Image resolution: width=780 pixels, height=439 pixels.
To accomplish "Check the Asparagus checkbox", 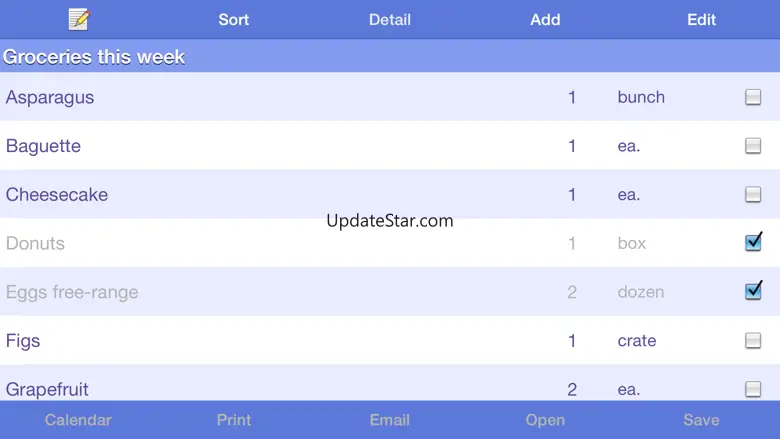I will 753,97.
